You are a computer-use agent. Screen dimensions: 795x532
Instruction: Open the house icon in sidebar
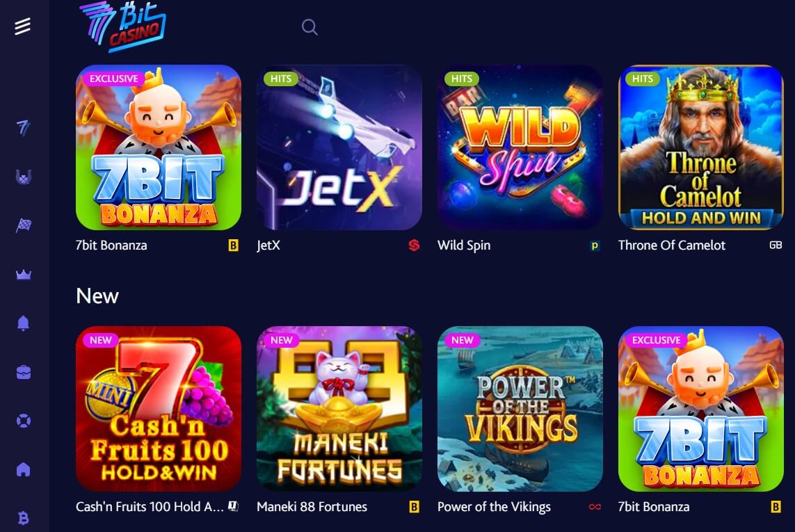click(x=24, y=469)
